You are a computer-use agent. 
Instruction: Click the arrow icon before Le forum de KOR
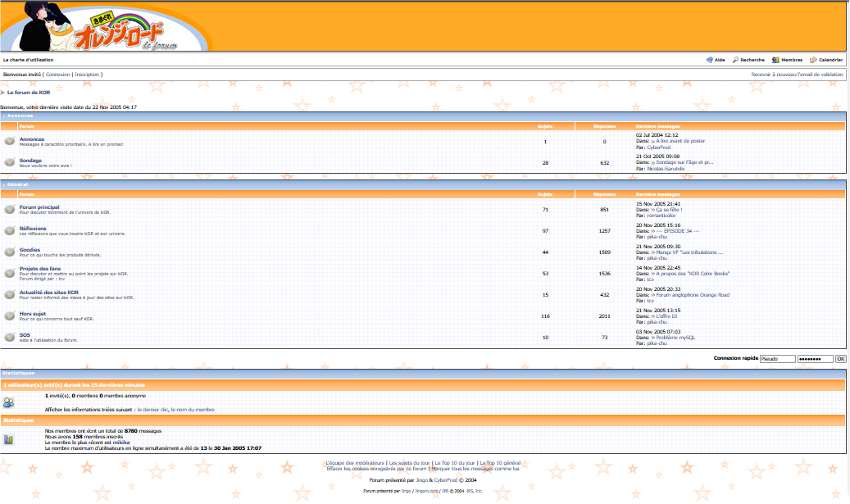point(2,93)
